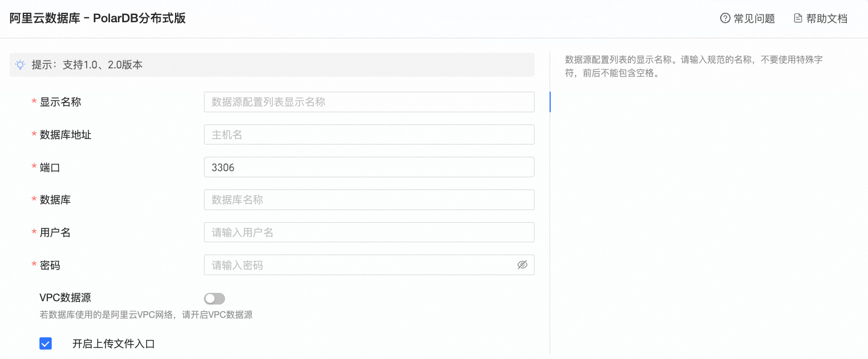Enable the VPC数据源 switch
The height and width of the screenshot is (359, 868).
[x=214, y=298]
